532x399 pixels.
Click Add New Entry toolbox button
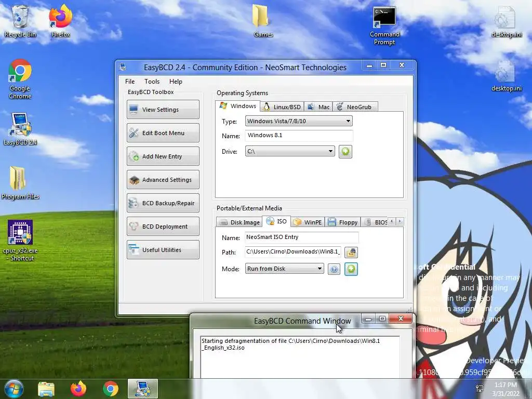click(x=163, y=156)
